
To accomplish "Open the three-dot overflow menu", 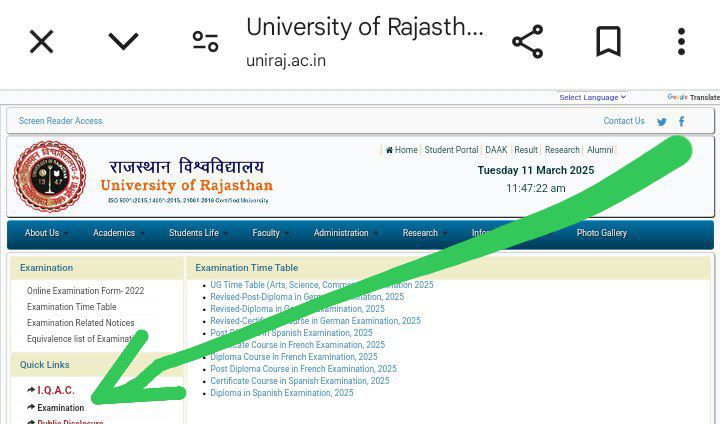I will click(x=681, y=42).
